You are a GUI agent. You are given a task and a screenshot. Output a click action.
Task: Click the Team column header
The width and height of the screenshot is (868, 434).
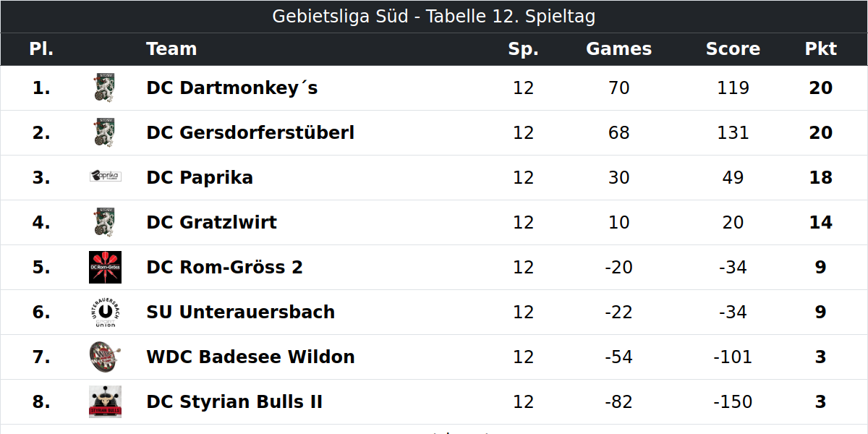171,49
